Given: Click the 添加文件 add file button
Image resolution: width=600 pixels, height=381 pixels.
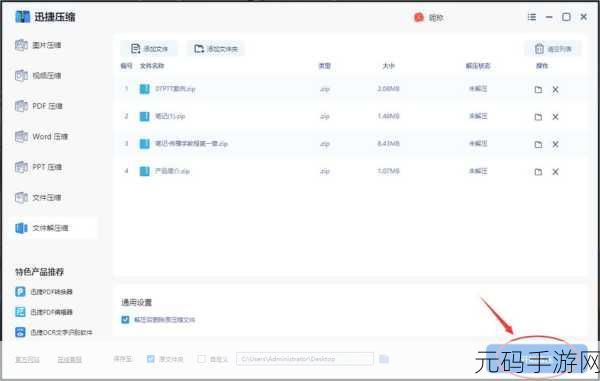Looking at the screenshot, I should 149,49.
